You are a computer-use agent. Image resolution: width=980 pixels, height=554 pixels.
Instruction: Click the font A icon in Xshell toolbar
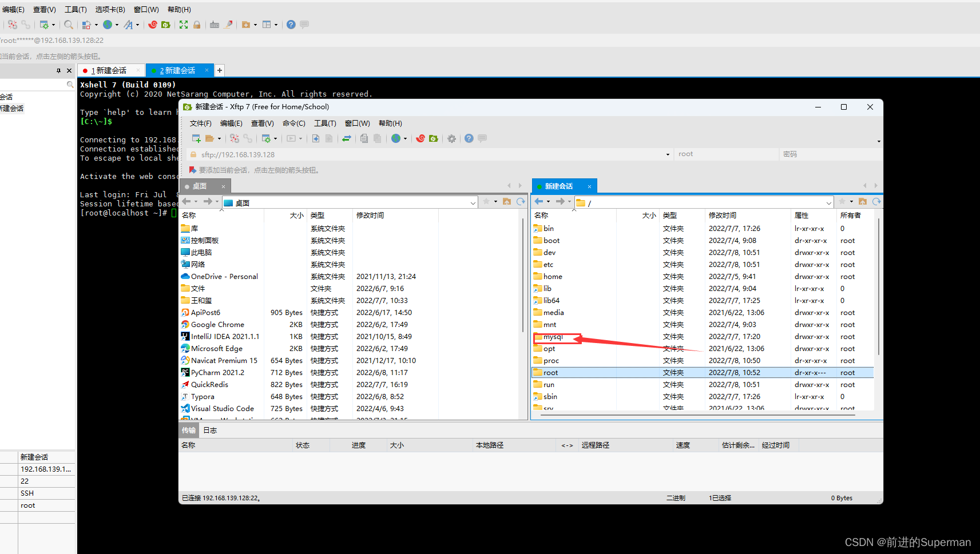click(x=128, y=25)
